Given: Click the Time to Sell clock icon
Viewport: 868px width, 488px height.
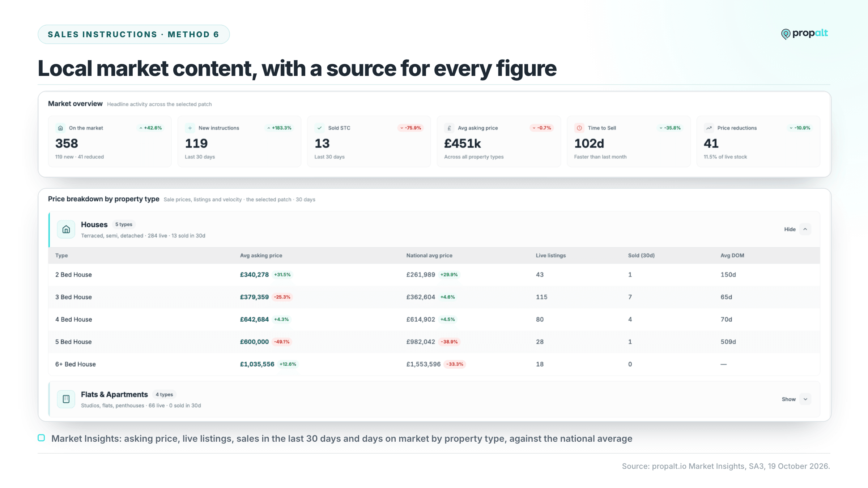Looking at the screenshot, I should point(579,128).
